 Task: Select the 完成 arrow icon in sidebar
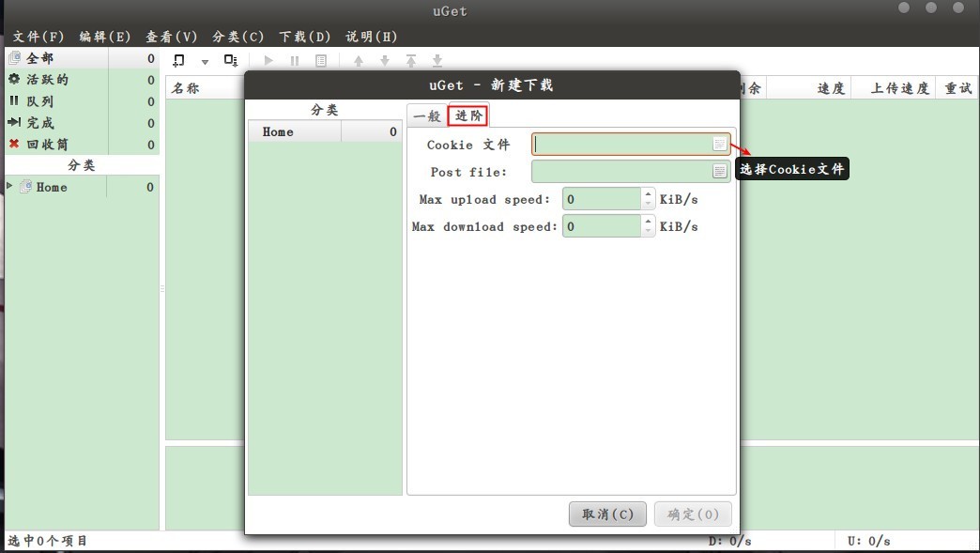[x=14, y=122]
